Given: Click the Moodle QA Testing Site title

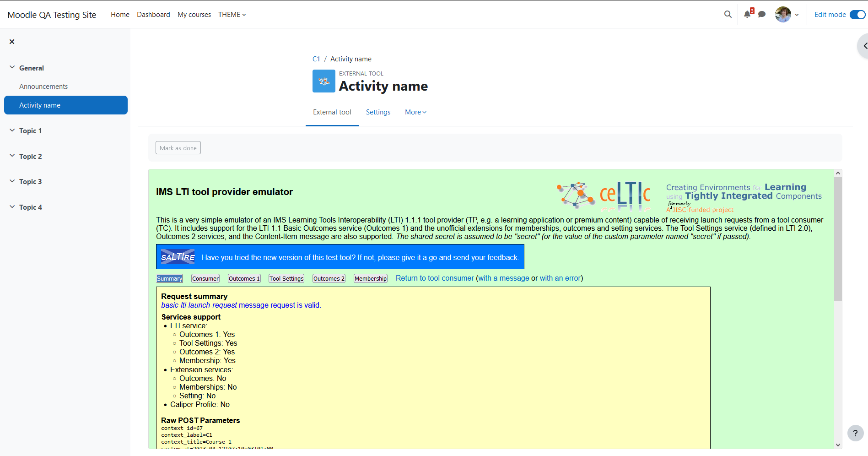Looking at the screenshot, I should tap(52, 15).
